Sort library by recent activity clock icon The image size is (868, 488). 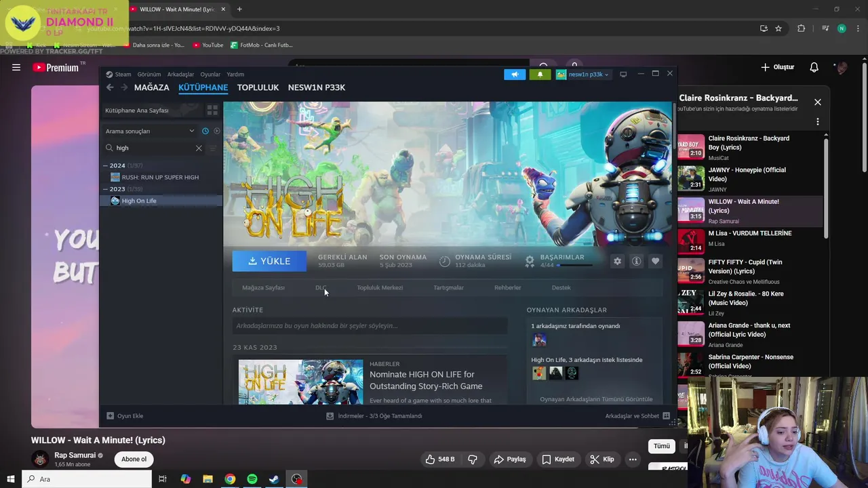tap(205, 131)
